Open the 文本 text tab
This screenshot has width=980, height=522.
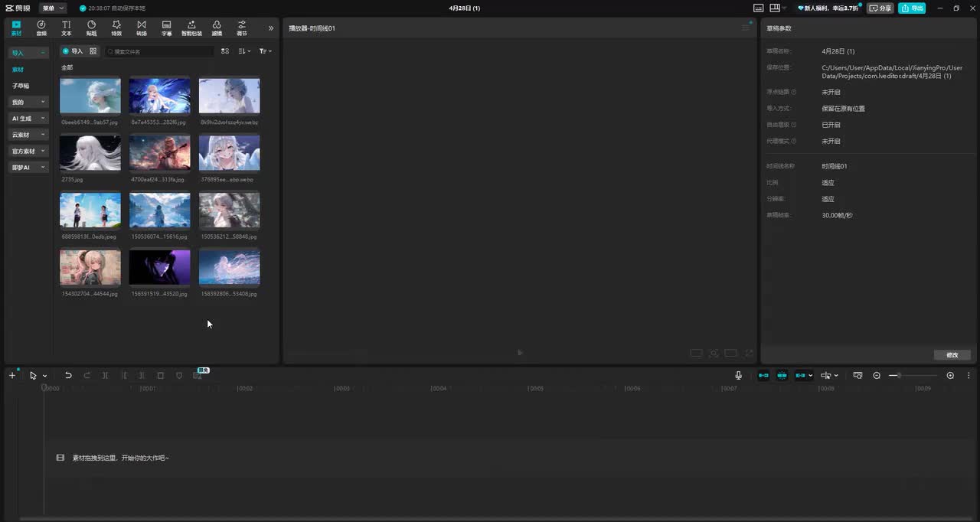pos(67,28)
